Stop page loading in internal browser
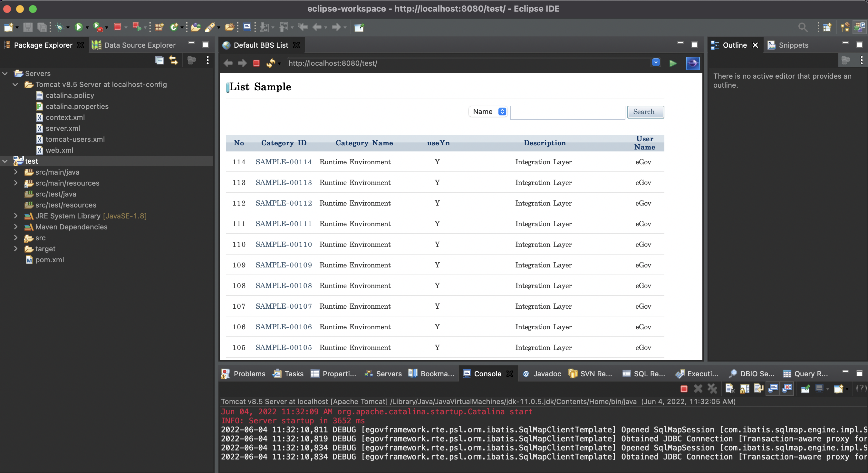Viewport: 868px width, 473px height. (256, 63)
